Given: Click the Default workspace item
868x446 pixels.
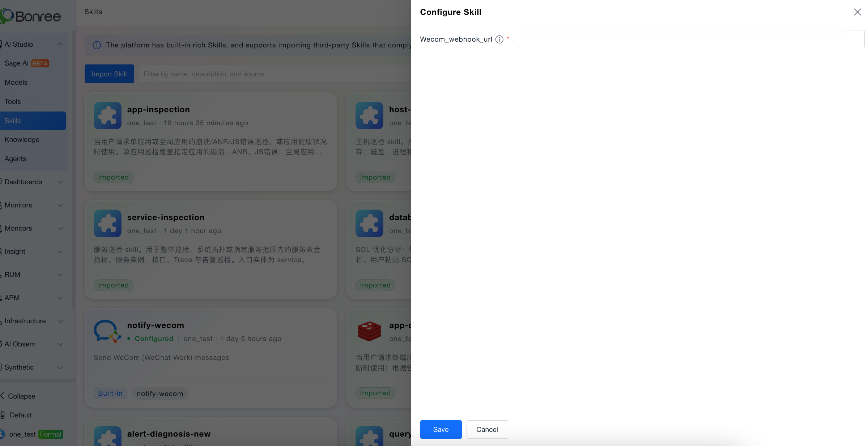Looking at the screenshot, I should point(16,415).
